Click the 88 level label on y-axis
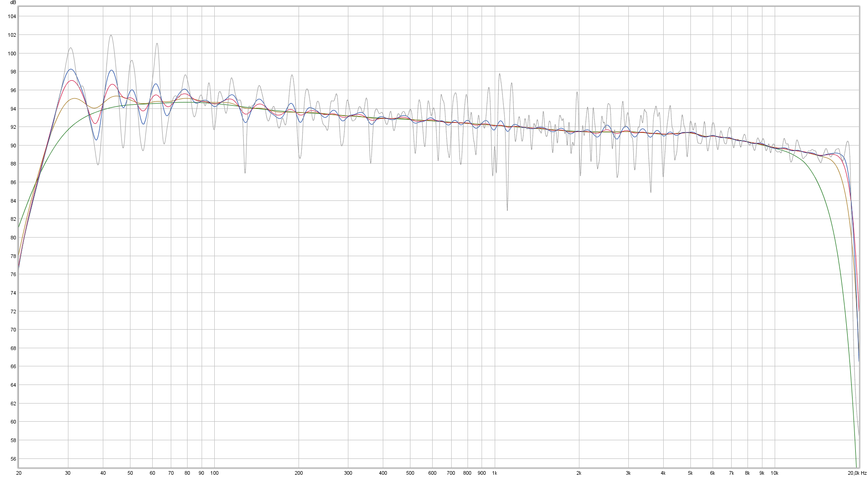 pyautogui.click(x=13, y=164)
